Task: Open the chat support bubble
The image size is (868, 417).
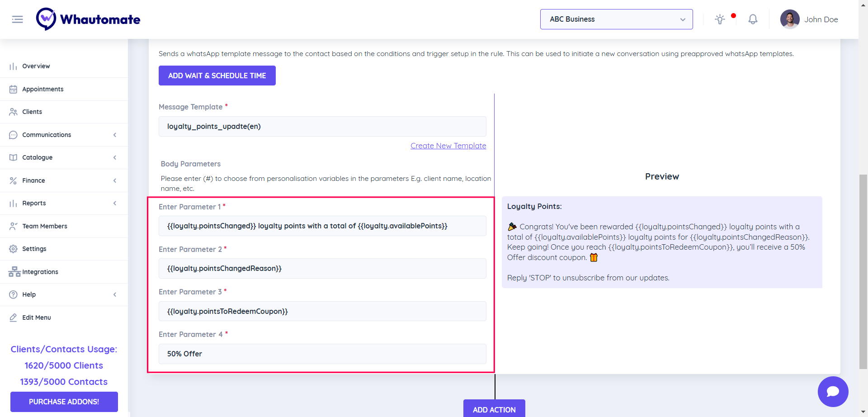Action: (x=833, y=392)
